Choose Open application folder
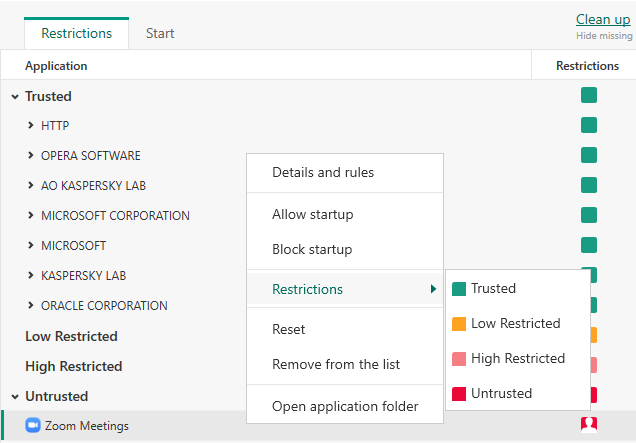The height and width of the screenshot is (443, 636). (345, 406)
